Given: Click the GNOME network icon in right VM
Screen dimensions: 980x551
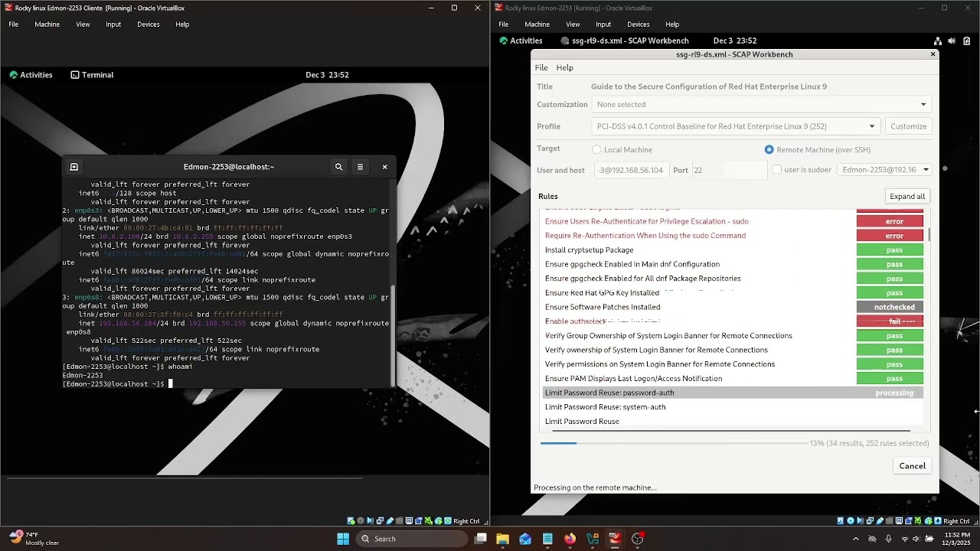Looking at the screenshot, I should [937, 41].
